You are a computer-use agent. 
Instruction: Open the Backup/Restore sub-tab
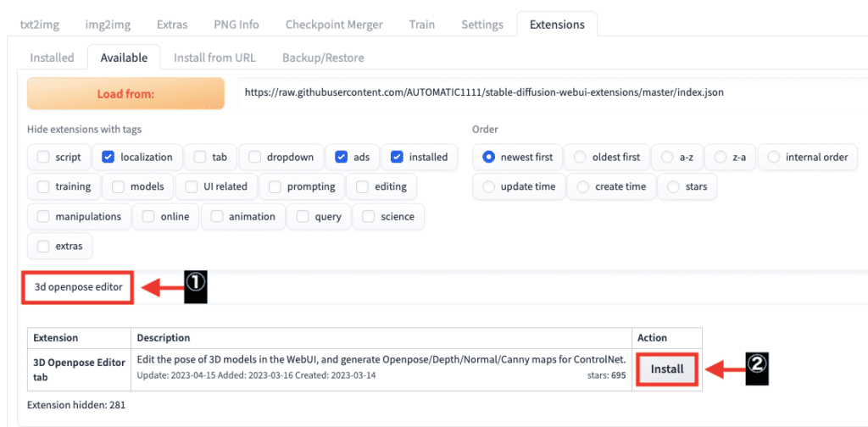[x=323, y=58]
